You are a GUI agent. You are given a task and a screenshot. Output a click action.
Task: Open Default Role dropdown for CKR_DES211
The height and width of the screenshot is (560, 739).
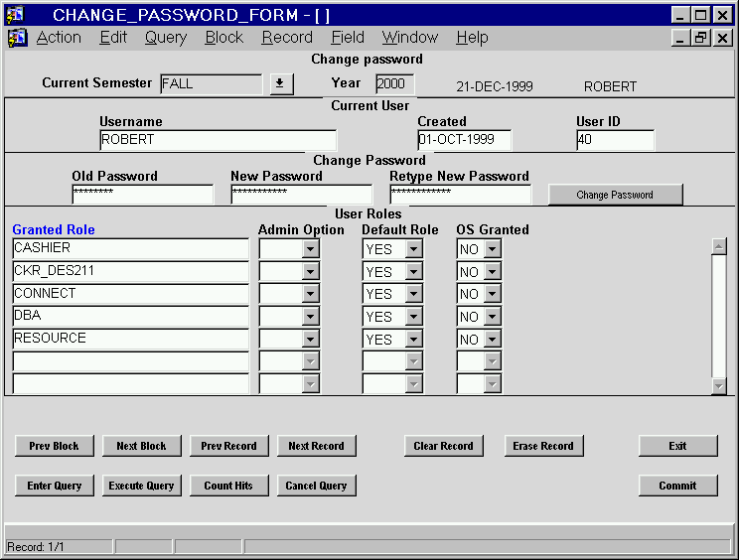pyautogui.click(x=414, y=271)
